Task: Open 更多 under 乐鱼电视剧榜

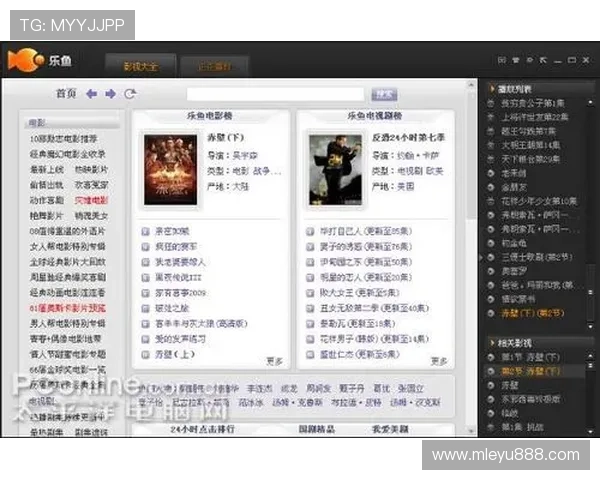Action: tap(439, 361)
